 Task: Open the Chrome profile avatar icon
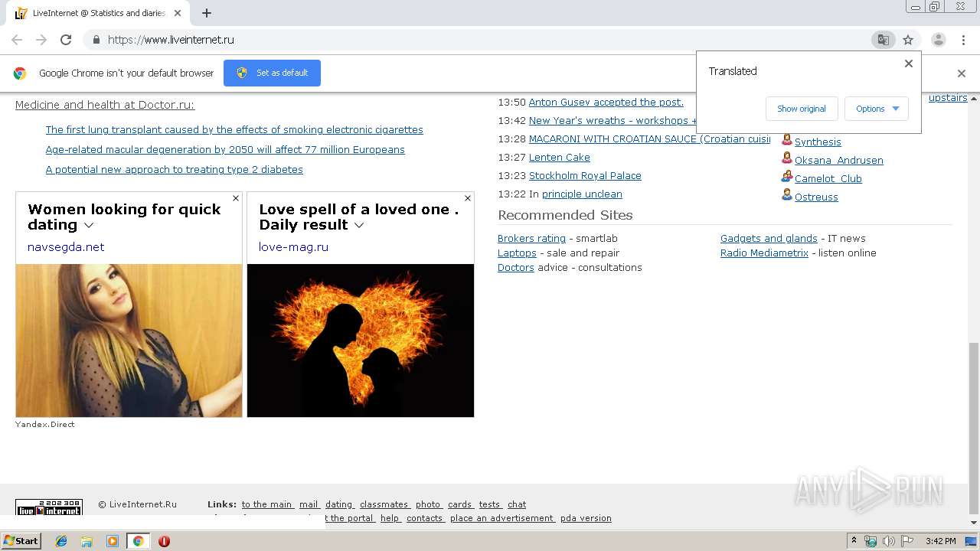click(938, 40)
